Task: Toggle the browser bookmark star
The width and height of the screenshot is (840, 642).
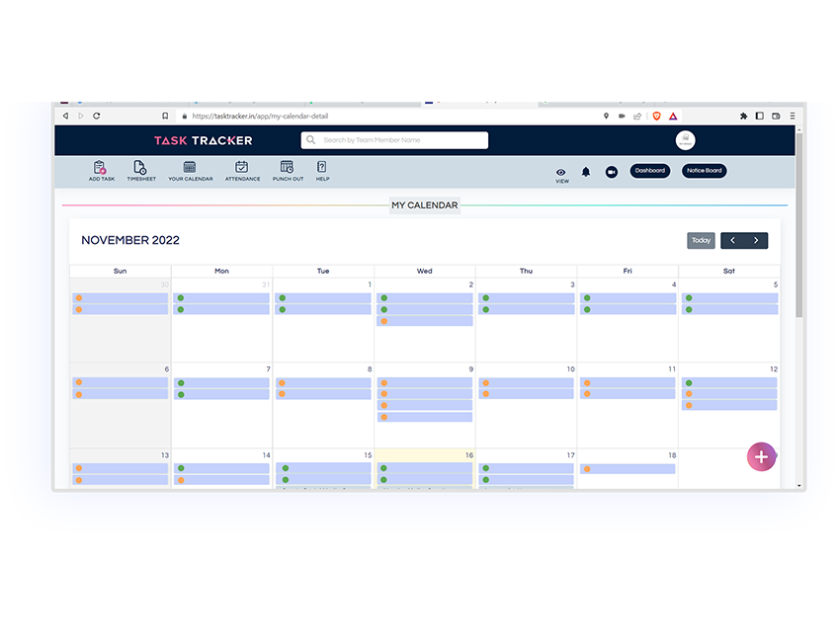Action: coord(165,116)
